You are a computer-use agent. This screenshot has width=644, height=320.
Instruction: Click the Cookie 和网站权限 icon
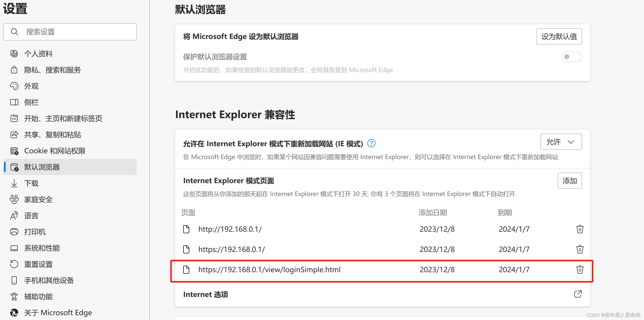click(x=14, y=151)
